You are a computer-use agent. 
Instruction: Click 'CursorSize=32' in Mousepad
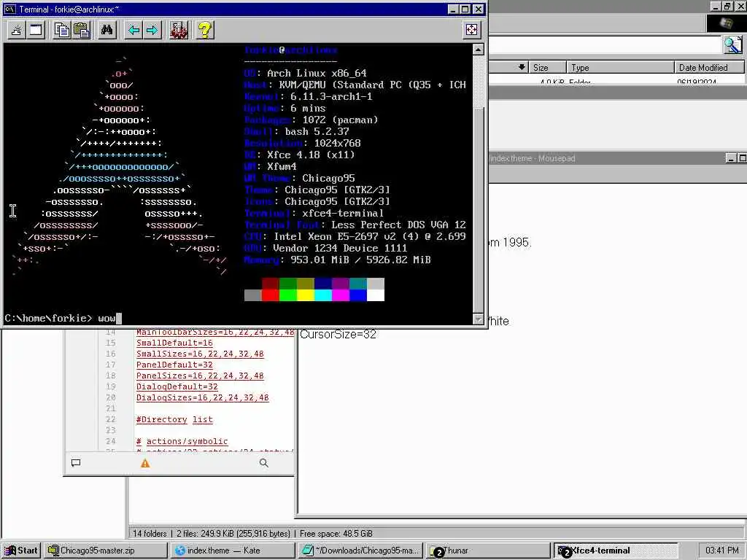(x=338, y=334)
